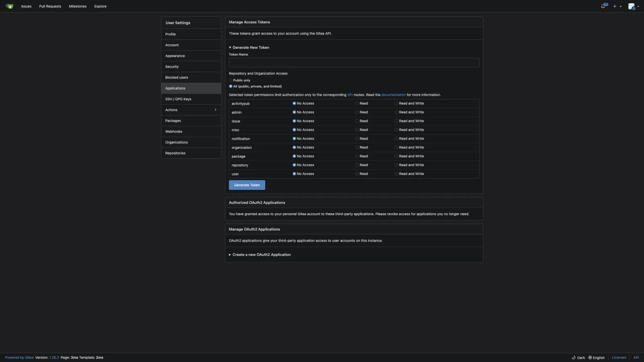The height and width of the screenshot is (362, 644).
Task: Set misc to Read and Write
Action: pos(396,130)
